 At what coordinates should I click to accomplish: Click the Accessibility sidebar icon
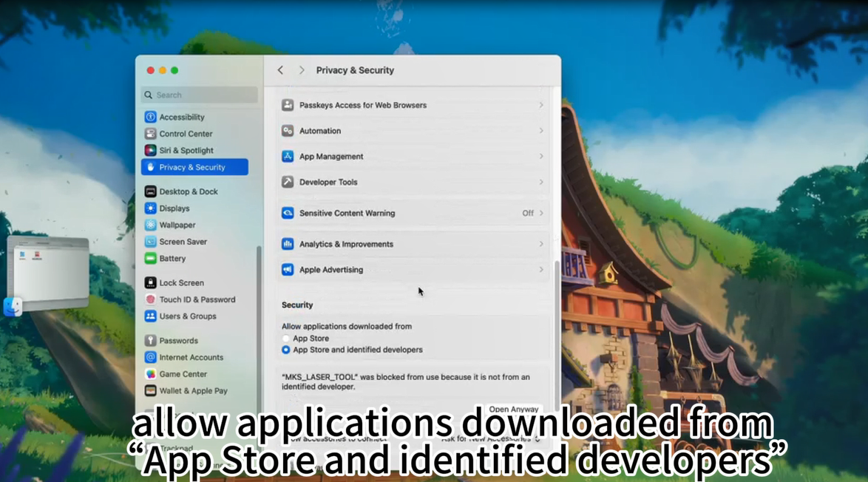150,117
